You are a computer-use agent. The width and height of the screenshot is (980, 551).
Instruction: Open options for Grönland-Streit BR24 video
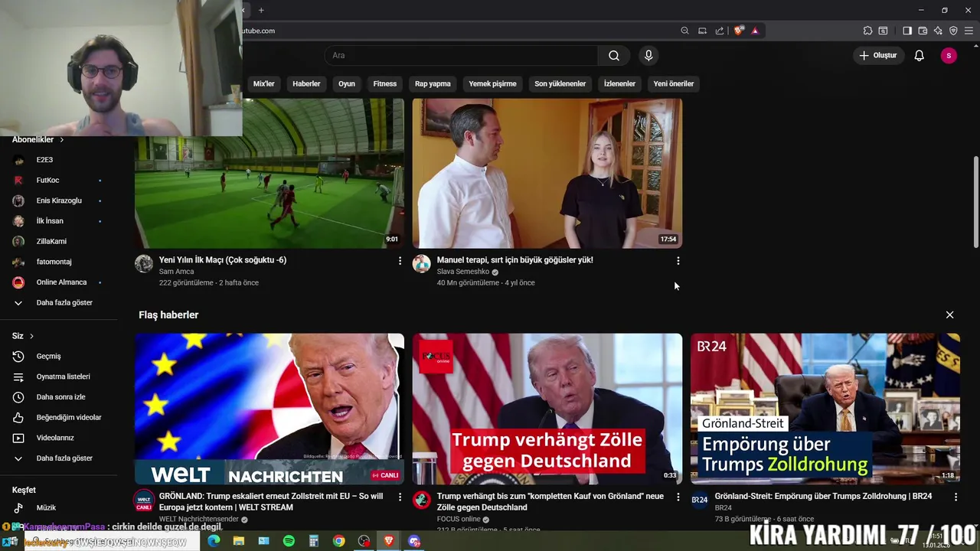955,497
